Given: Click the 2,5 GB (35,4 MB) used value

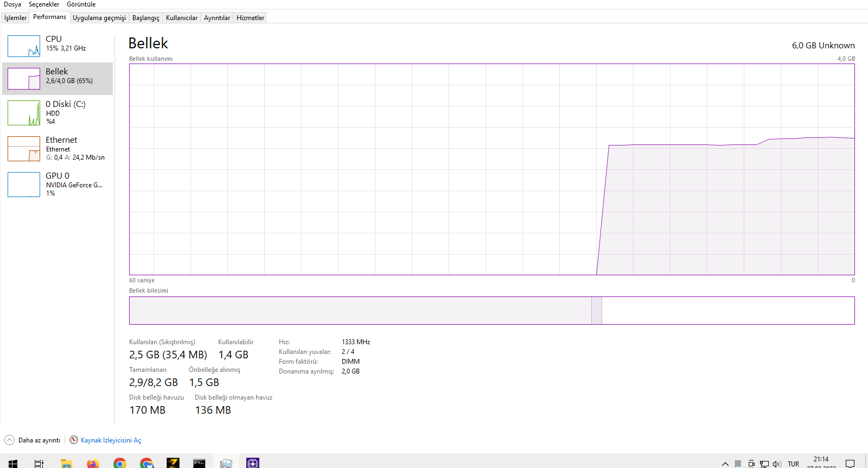Looking at the screenshot, I should (168, 355).
